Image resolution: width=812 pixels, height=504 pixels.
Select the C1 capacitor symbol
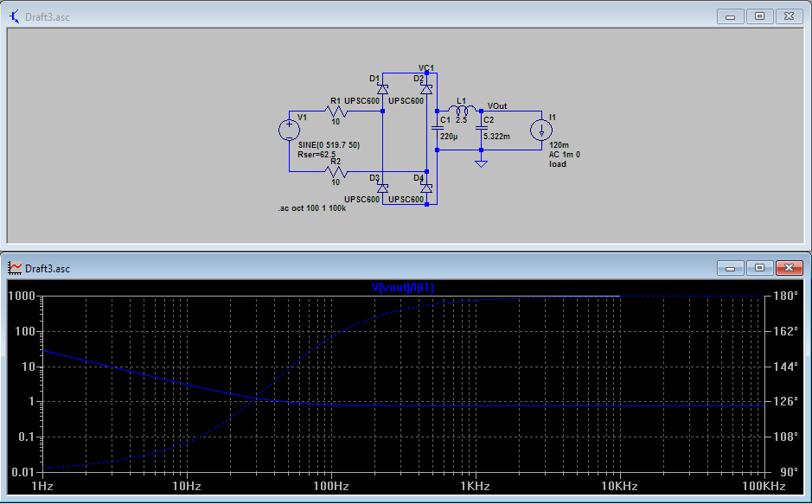click(438, 126)
